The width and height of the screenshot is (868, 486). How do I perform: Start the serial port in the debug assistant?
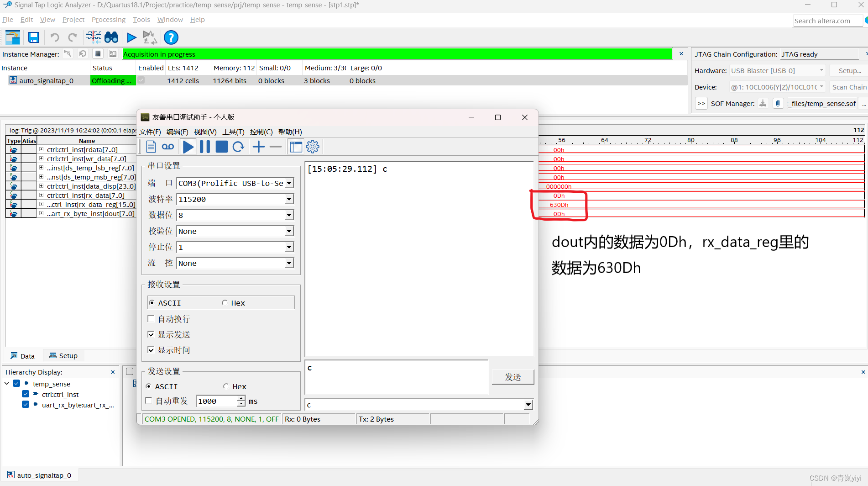[x=188, y=147]
